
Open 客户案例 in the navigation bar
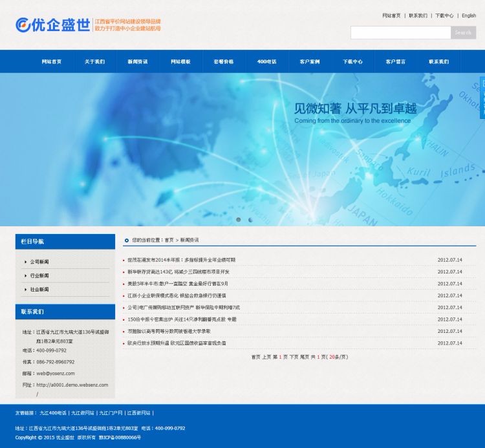point(310,61)
